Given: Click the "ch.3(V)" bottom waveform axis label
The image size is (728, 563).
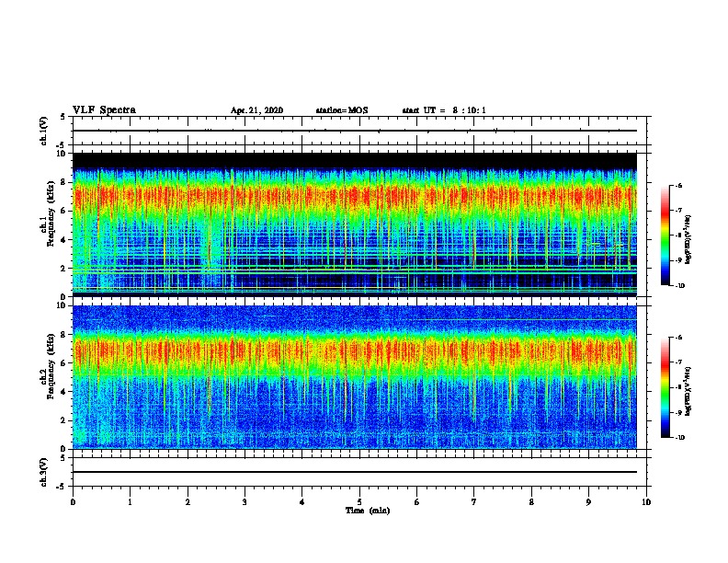Looking at the screenshot, I should [x=44, y=473].
